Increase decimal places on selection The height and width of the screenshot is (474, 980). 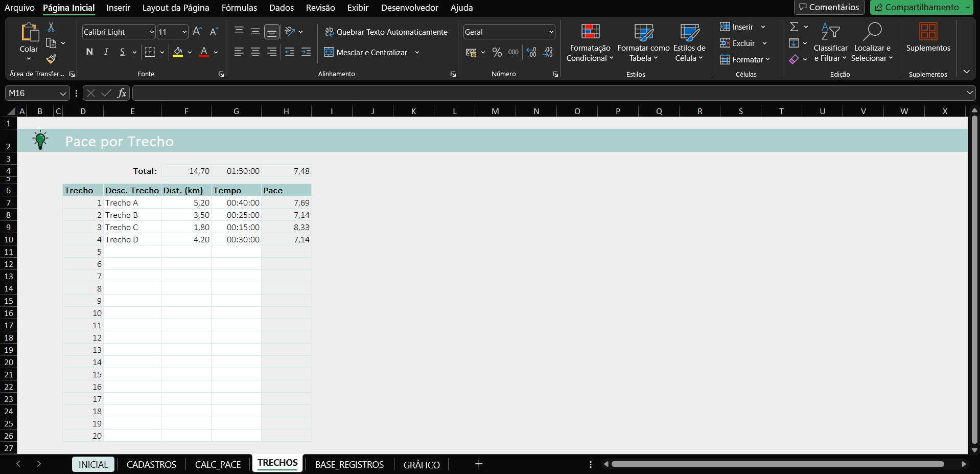coord(531,52)
